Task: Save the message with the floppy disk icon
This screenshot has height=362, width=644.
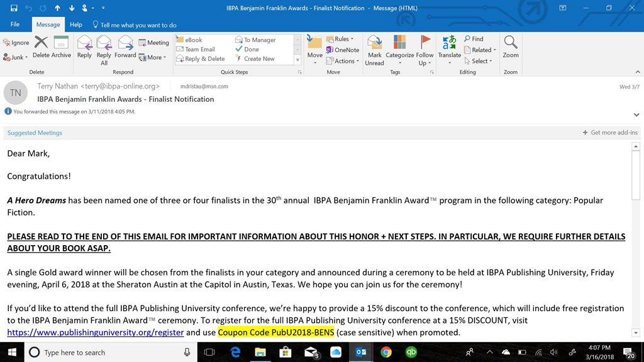Action: 14,8
